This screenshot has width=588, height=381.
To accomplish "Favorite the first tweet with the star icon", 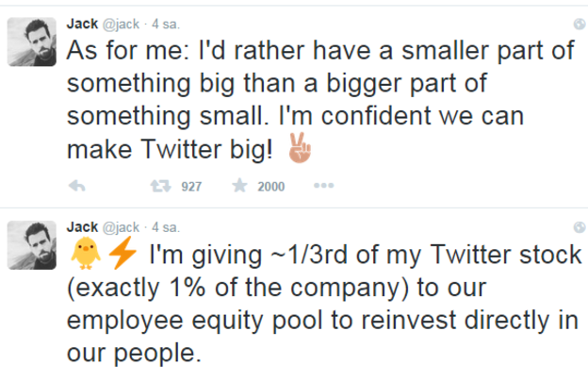I will point(240,186).
